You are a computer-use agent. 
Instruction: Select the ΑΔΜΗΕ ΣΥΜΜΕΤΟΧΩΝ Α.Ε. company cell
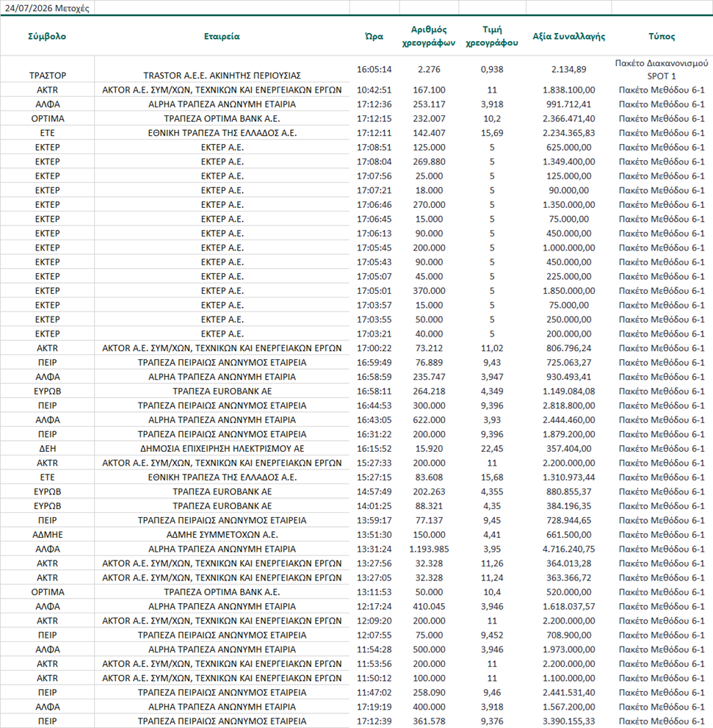(222, 534)
